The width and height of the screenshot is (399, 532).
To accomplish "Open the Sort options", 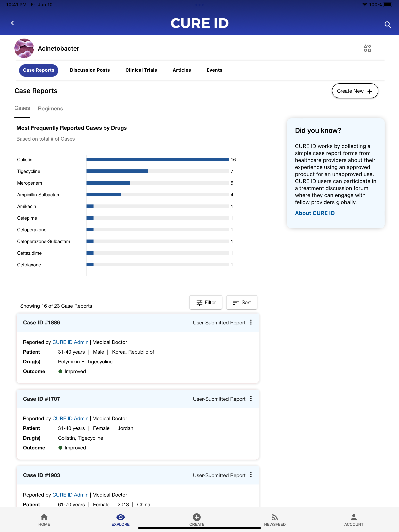I will click(x=242, y=303).
